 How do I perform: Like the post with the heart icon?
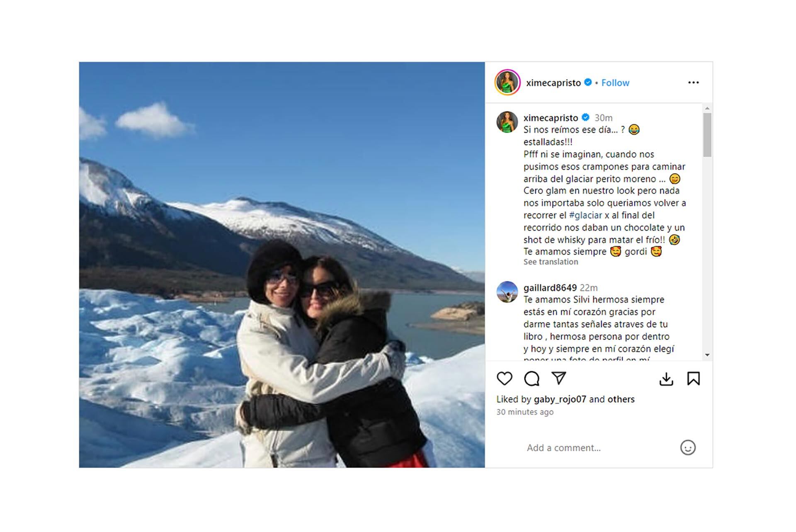click(x=505, y=378)
